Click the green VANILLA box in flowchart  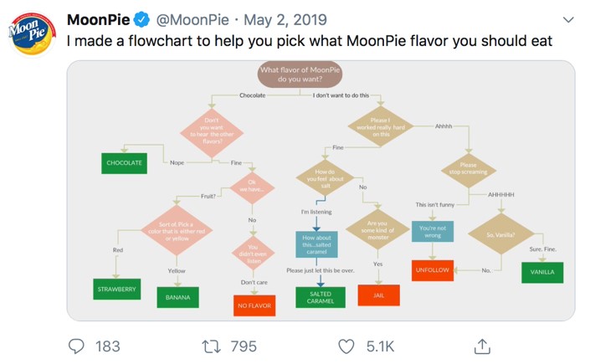(542, 272)
